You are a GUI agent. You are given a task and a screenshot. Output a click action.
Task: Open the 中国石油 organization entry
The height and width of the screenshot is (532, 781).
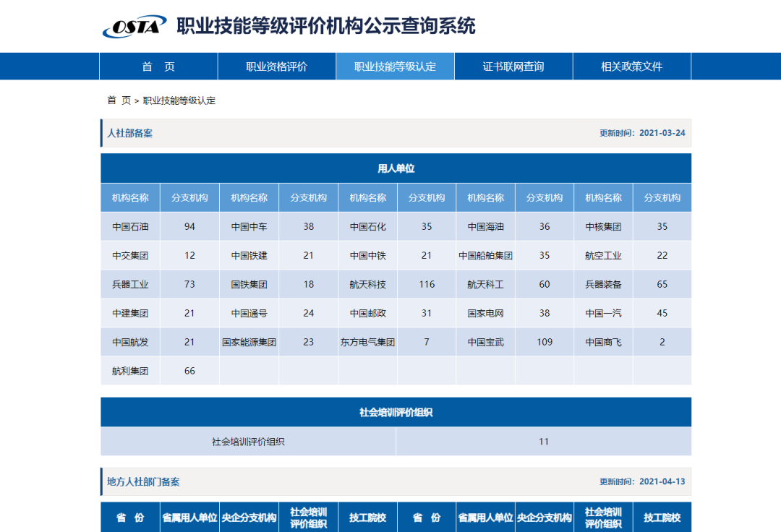130,226
